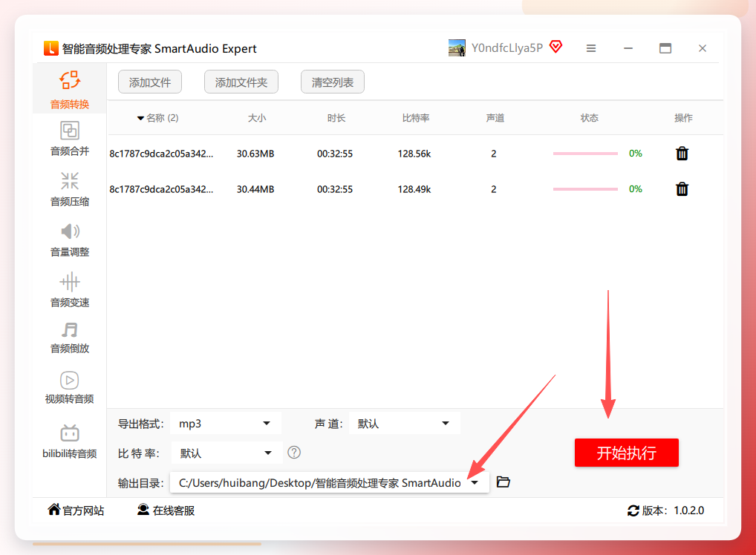756x555 pixels.
Task: Close the SmartAudio Expert window
Action: point(703,48)
